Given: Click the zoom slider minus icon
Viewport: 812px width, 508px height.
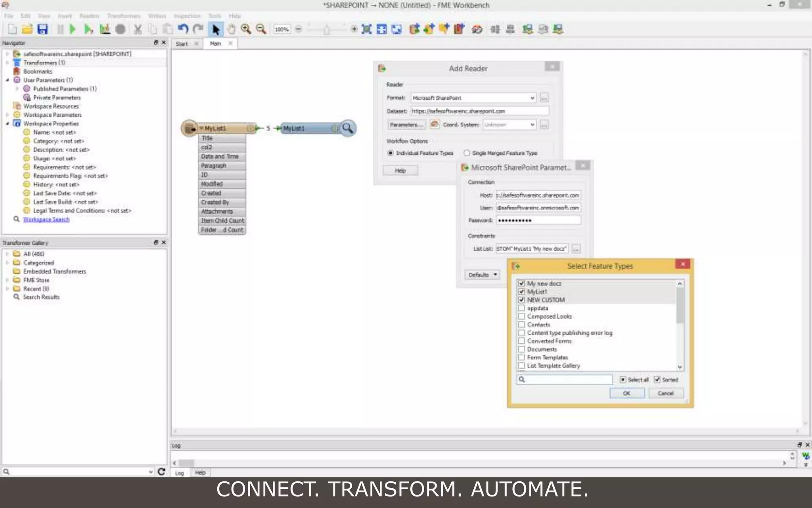Looking at the screenshot, I should pos(299,29).
